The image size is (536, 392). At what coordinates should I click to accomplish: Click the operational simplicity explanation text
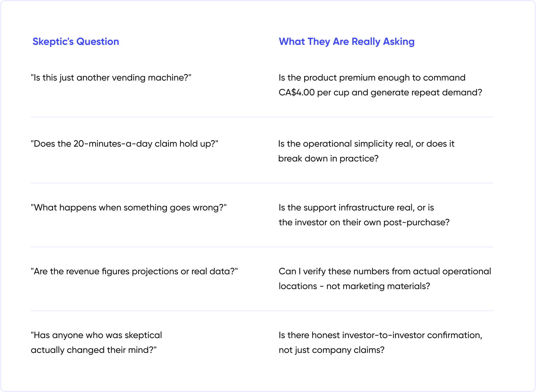click(x=366, y=151)
